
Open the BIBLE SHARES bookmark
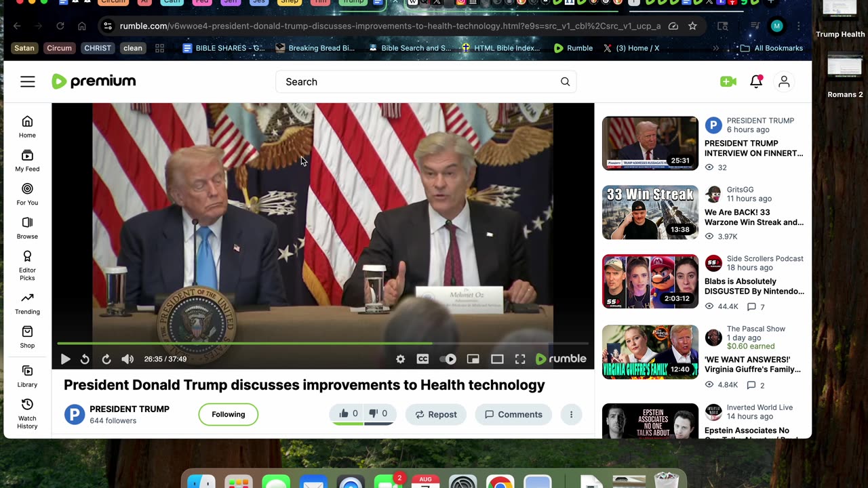[224, 48]
